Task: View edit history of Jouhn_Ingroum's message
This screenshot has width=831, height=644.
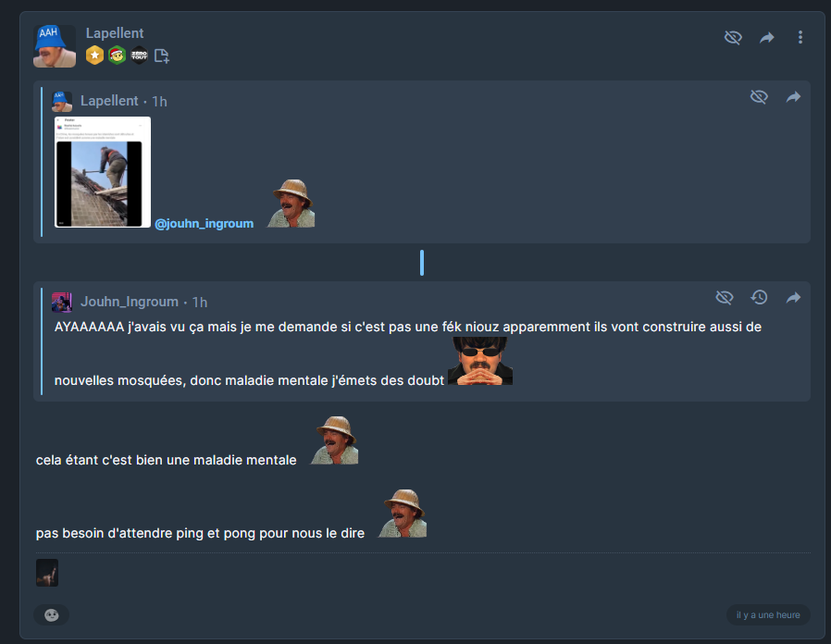Action: pos(759,297)
